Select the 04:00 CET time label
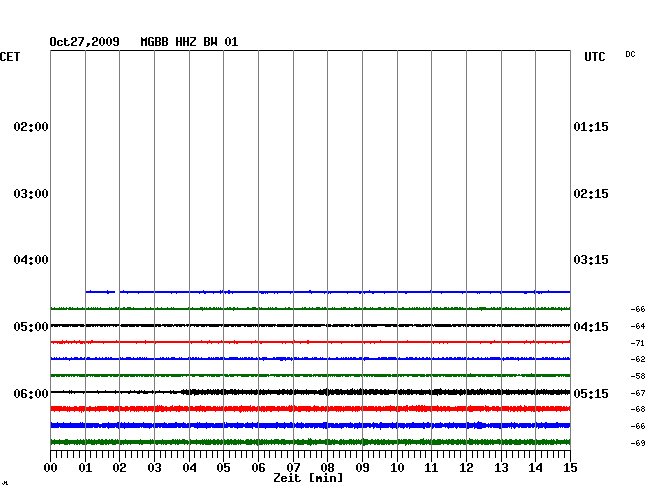Image resolution: width=650 pixels, height=494 pixels. click(x=31, y=260)
